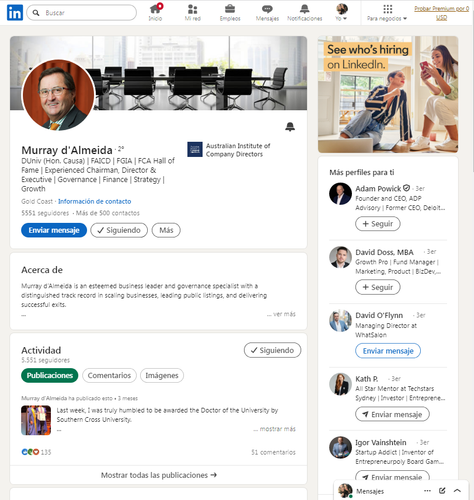Click the profile notification bell icon
Image resolution: width=474 pixels, height=500 pixels.
pos(290,127)
